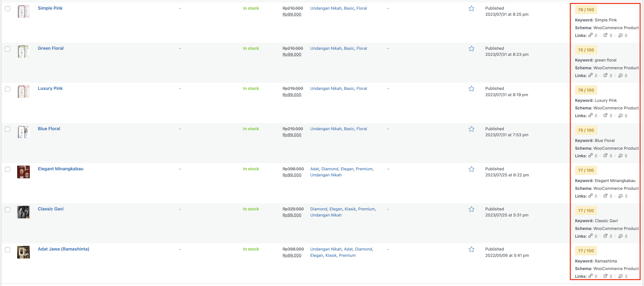Screen dimensions: 644x286
Task: Star the Adat Jawa (Ramashinta) product
Action: pyautogui.click(x=471, y=249)
